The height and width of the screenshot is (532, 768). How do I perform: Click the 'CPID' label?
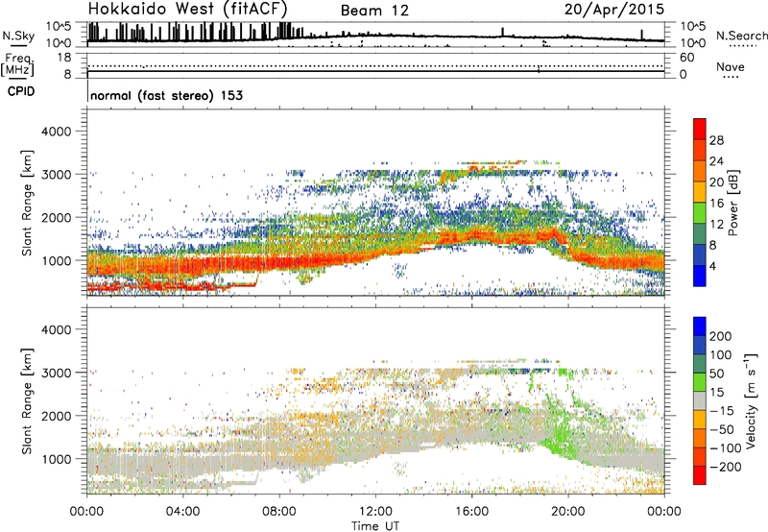21,91
